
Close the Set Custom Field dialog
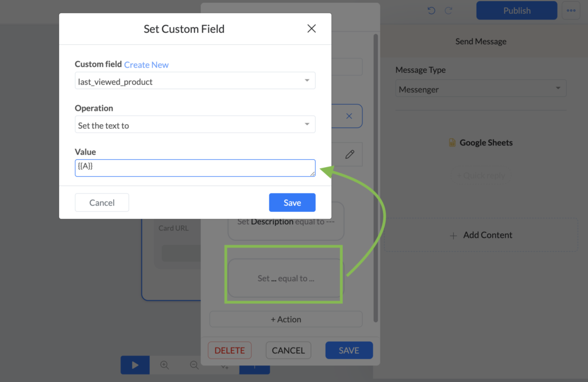click(x=311, y=29)
